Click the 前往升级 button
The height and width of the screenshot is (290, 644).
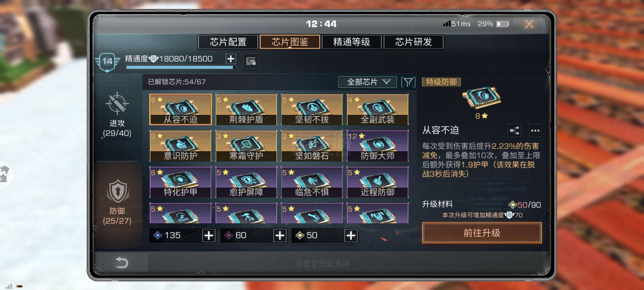(x=481, y=233)
